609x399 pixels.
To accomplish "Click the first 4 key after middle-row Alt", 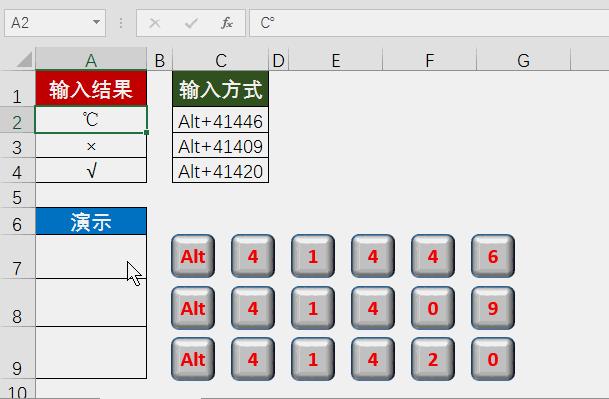I will (253, 308).
